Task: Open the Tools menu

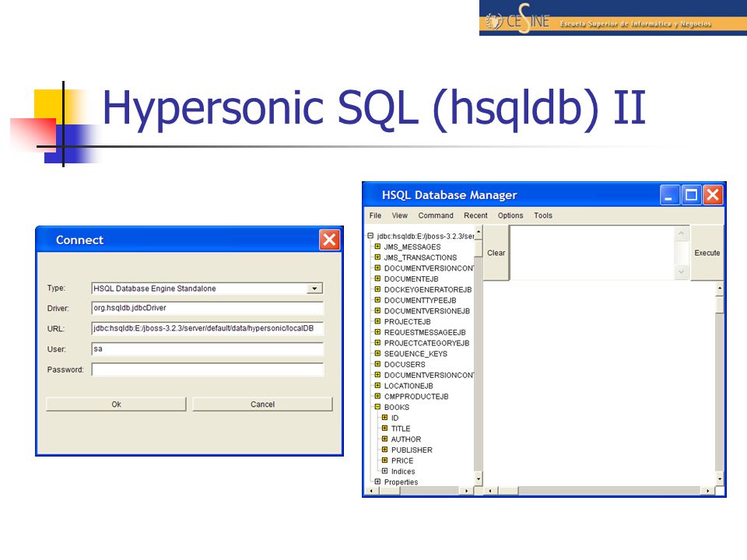Action: click(542, 215)
